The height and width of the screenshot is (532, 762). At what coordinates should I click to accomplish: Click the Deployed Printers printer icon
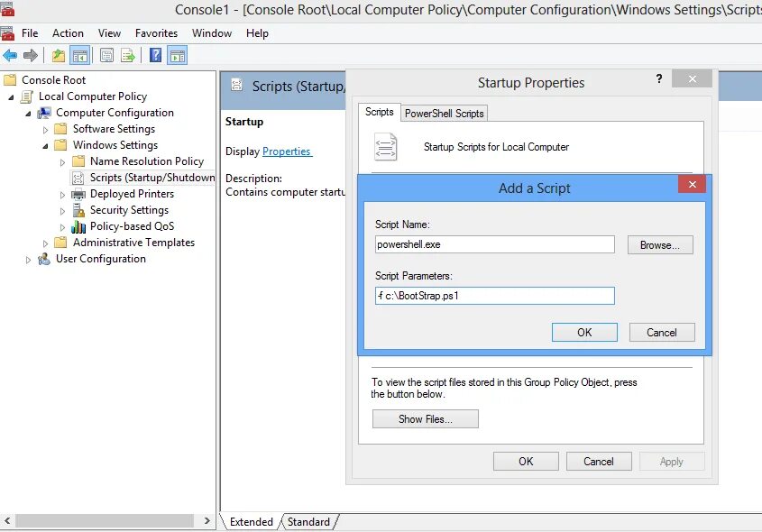pos(78,195)
